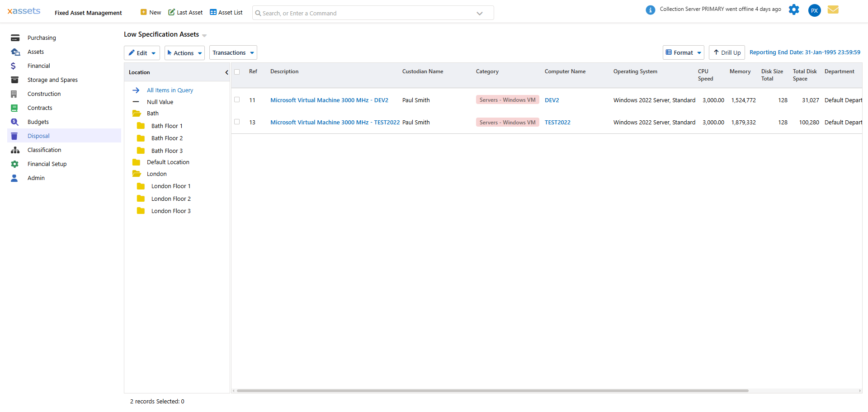Viewport: 868px width, 412px height.
Task: Click the Drill Up button
Action: click(x=726, y=53)
